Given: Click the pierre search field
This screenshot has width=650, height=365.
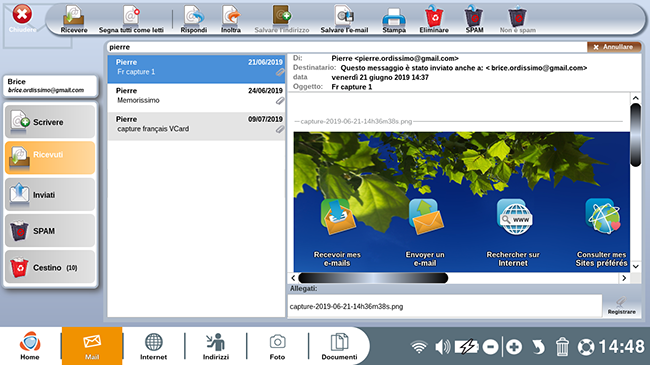Looking at the screenshot, I should point(347,47).
